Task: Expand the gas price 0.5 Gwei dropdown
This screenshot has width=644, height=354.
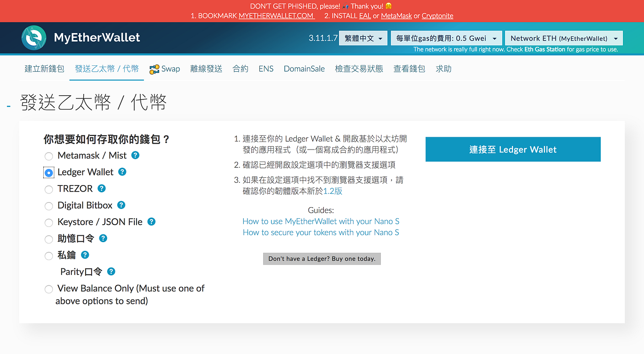Action: click(x=446, y=38)
